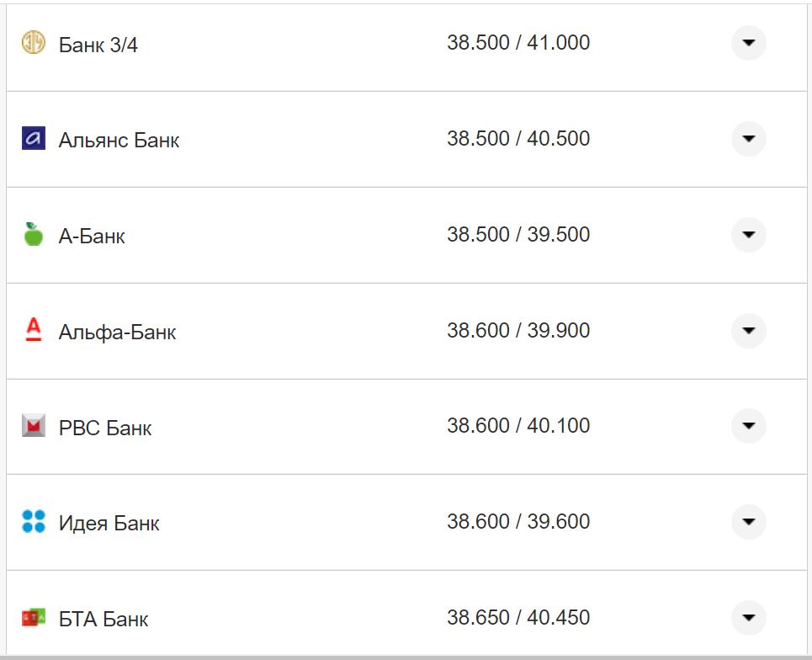
Task: Click the А-Банк green apple icon
Action: [x=33, y=234]
